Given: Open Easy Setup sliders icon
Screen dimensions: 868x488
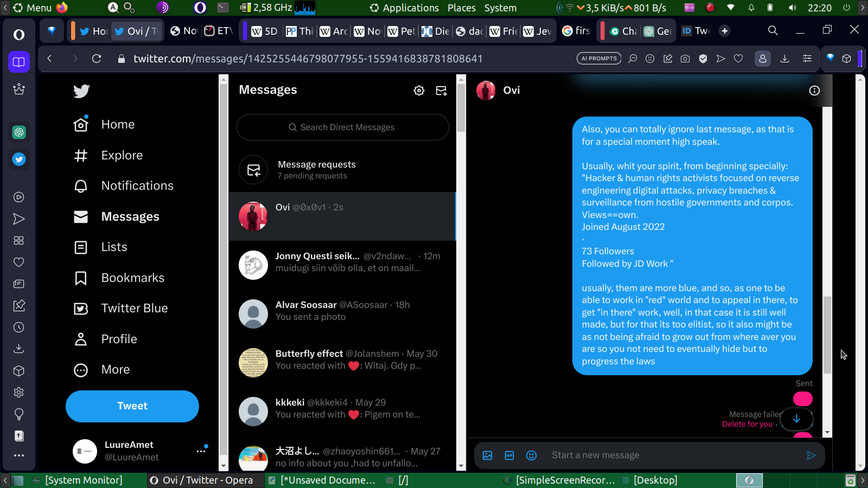Looking at the screenshot, I should [x=807, y=59].
